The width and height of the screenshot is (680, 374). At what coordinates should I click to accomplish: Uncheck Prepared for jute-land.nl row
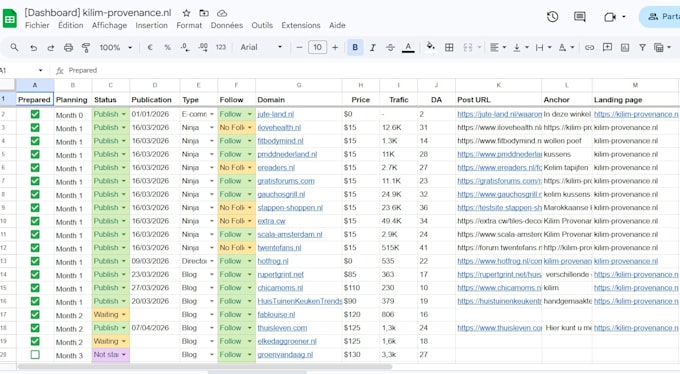click(35, 114)
